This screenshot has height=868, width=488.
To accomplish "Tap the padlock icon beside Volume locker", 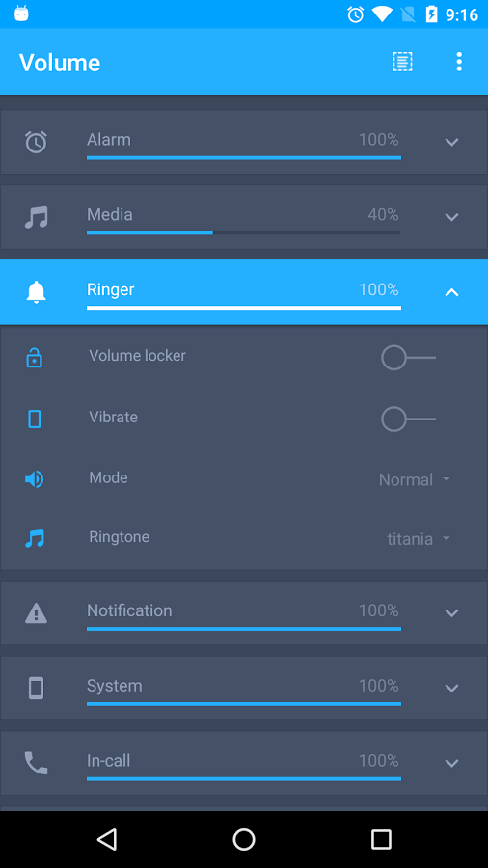I will coord(35,358).
